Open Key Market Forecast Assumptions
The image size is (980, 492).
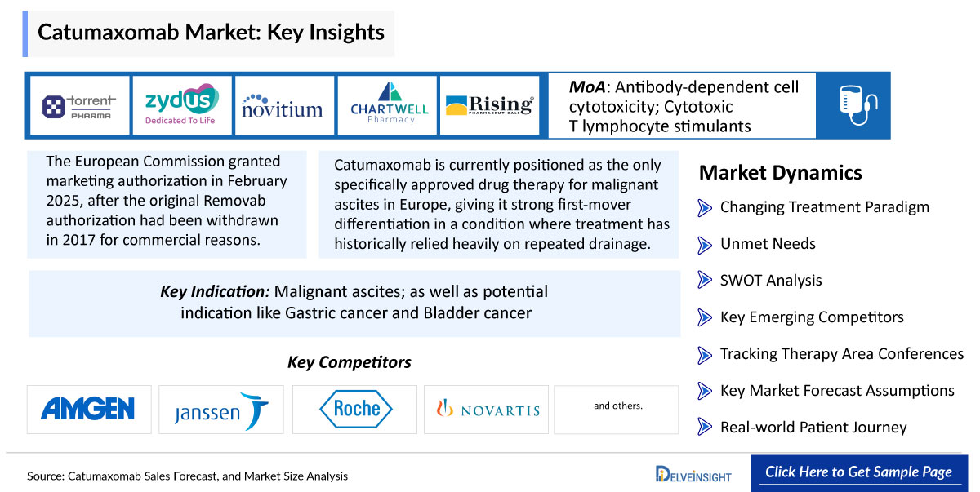point(837,391)
